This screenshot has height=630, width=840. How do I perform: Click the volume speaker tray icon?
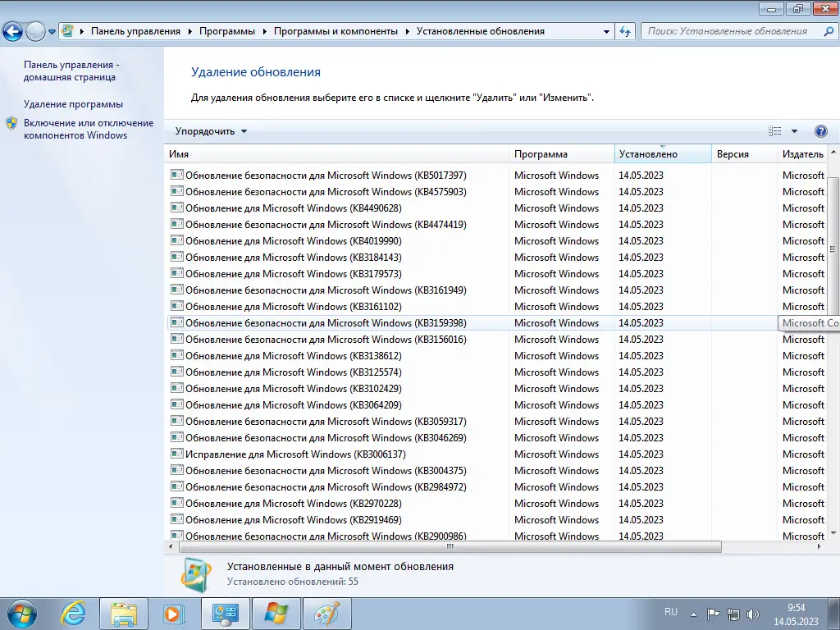(x=753, y=614)
